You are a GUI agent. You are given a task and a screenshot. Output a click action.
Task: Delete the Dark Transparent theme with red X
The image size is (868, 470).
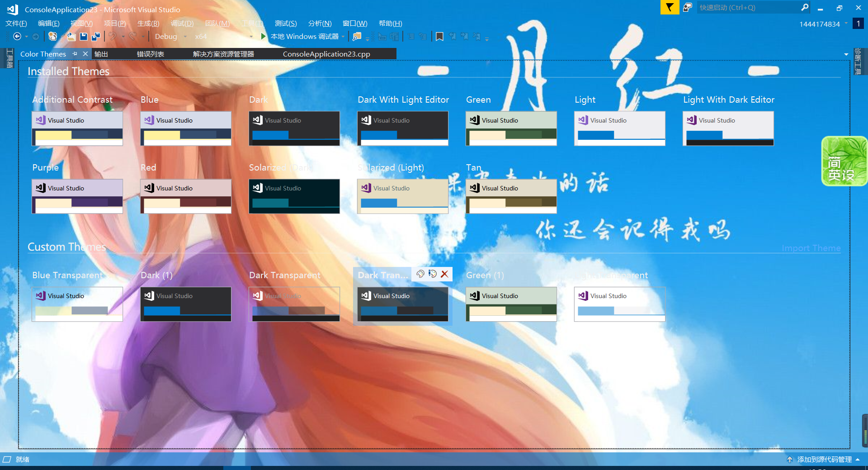tap(444, 274)
